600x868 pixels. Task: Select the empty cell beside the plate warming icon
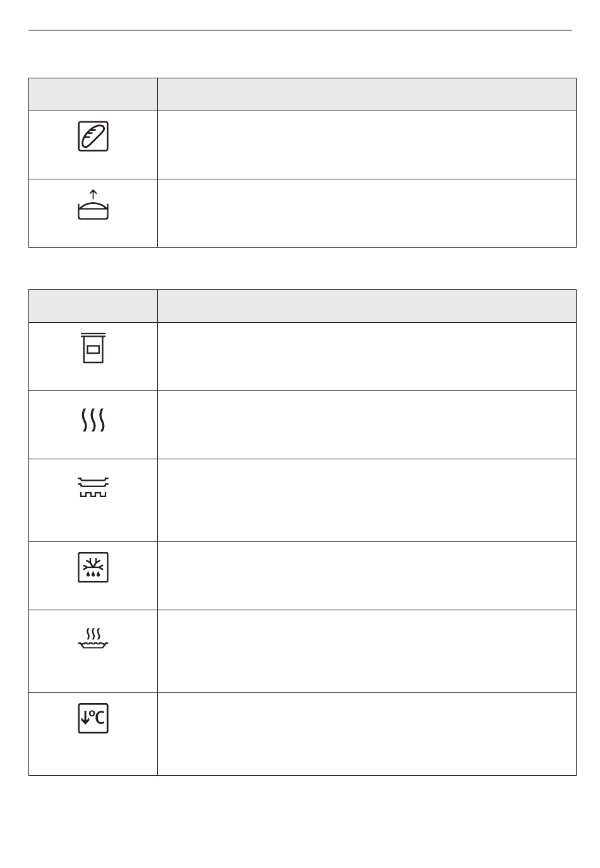[367, 500]
